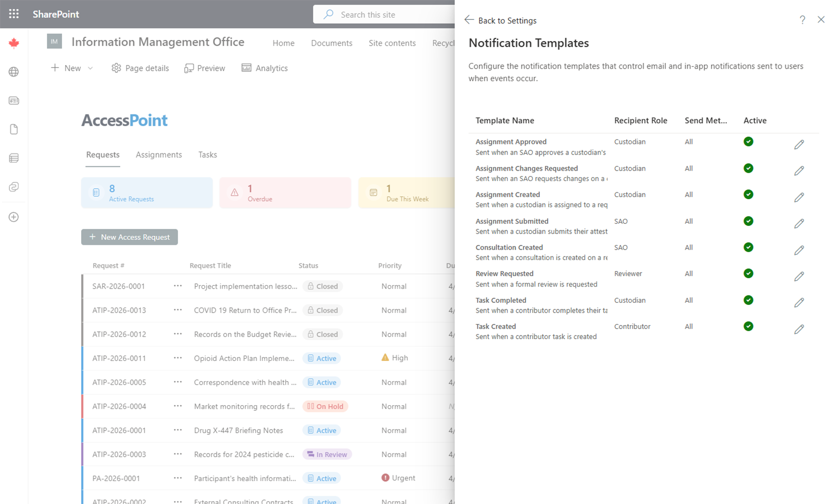Screen dimensions: 833x504
Task: Disable the Review Requested notification template
Action: point(748,273)
